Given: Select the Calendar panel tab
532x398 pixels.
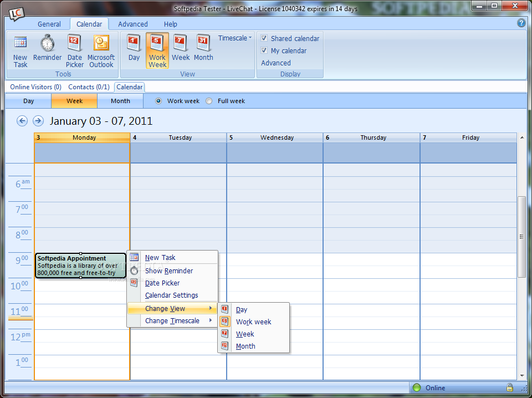Looking at the screenshot, I should 130,87.
